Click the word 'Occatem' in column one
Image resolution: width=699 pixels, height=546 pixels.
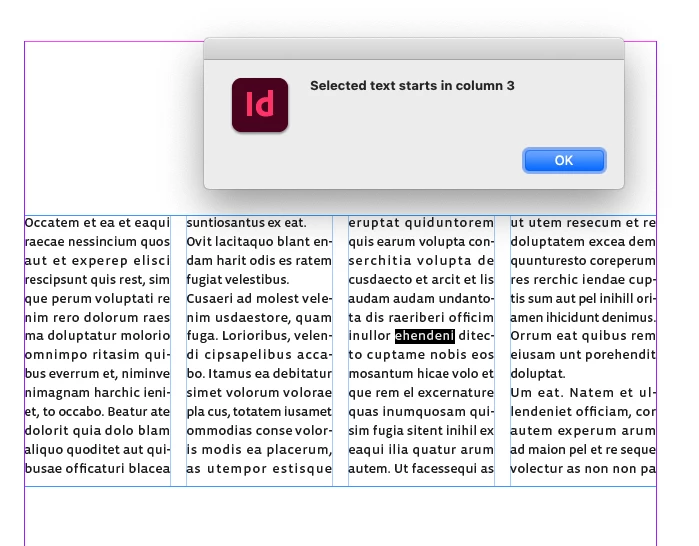point(52,222)
